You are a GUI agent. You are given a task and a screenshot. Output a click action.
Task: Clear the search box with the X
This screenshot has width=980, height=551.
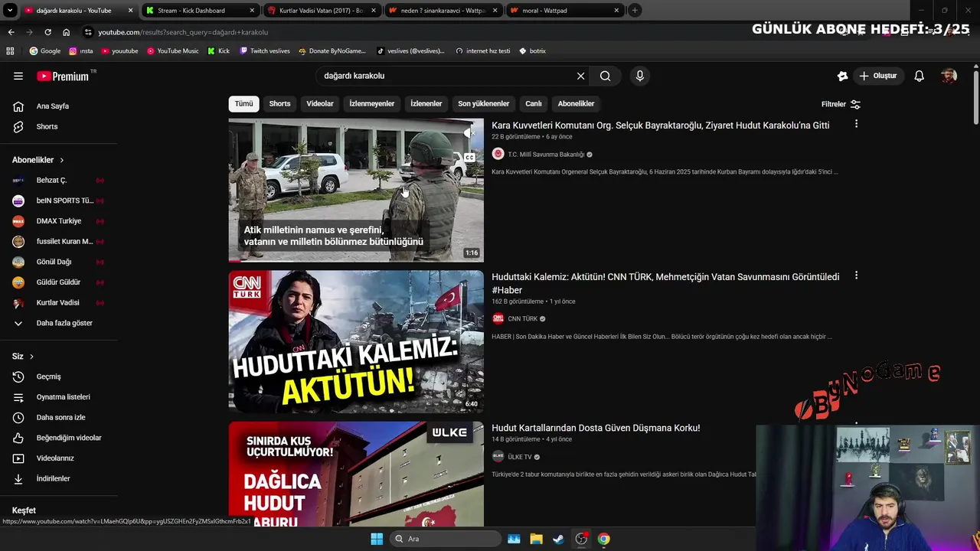click(580, 76)
